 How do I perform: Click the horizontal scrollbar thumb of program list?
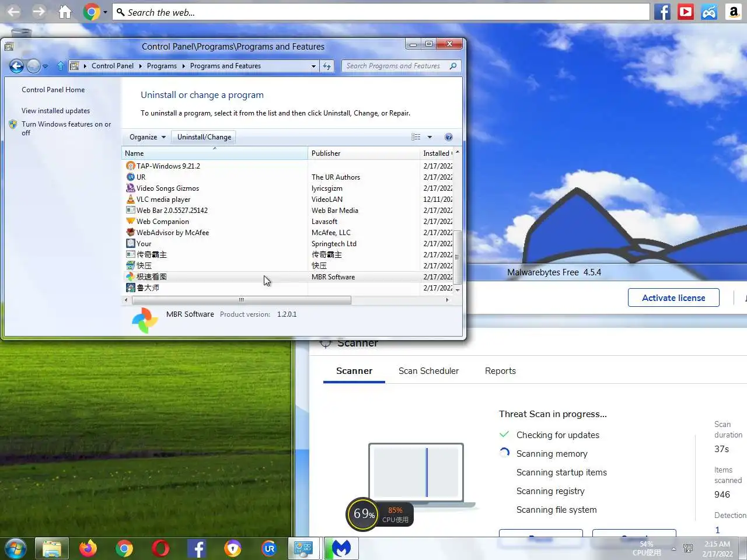[x=242, y=300]
